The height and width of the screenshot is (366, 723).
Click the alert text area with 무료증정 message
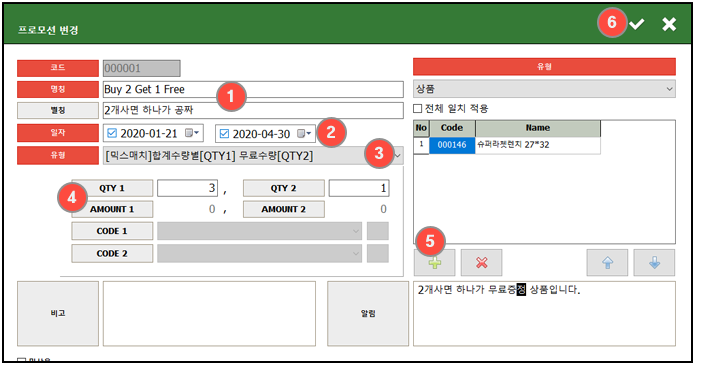coord(544,313)
